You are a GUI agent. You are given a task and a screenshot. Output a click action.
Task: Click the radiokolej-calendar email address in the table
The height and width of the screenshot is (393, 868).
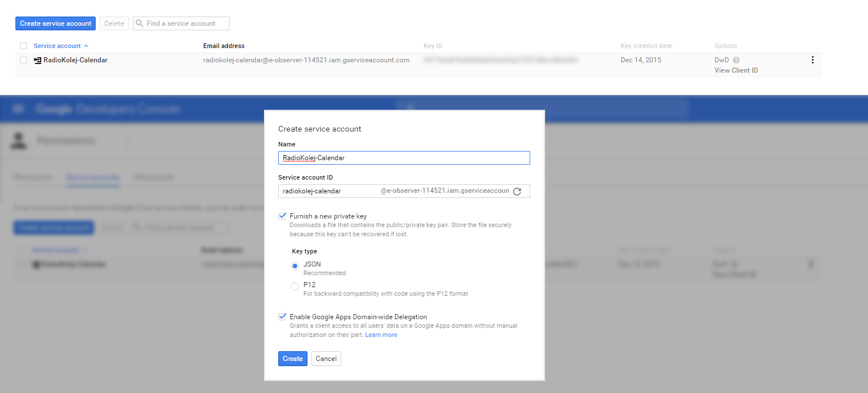(306, 59)
